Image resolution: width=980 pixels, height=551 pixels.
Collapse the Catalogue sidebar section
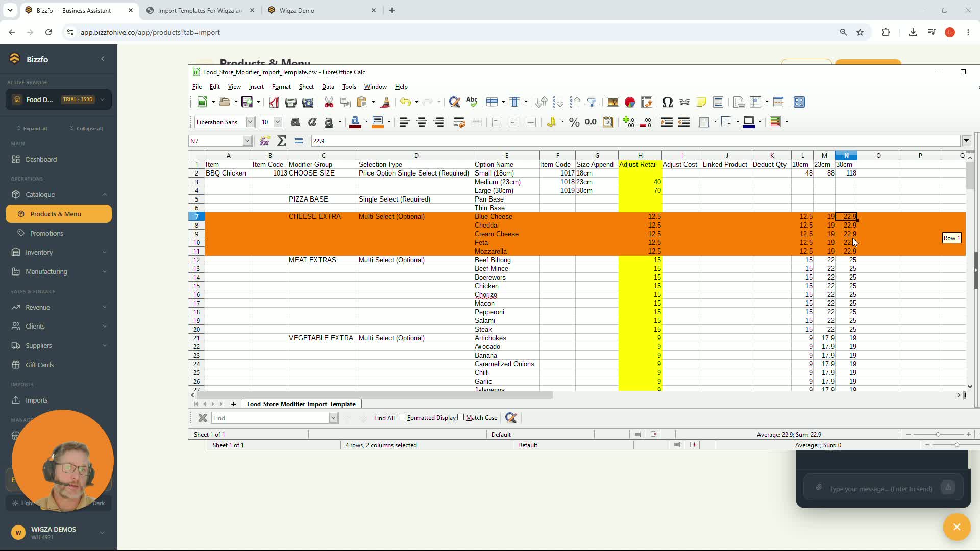pyautogui.click(x=105, y=194)
